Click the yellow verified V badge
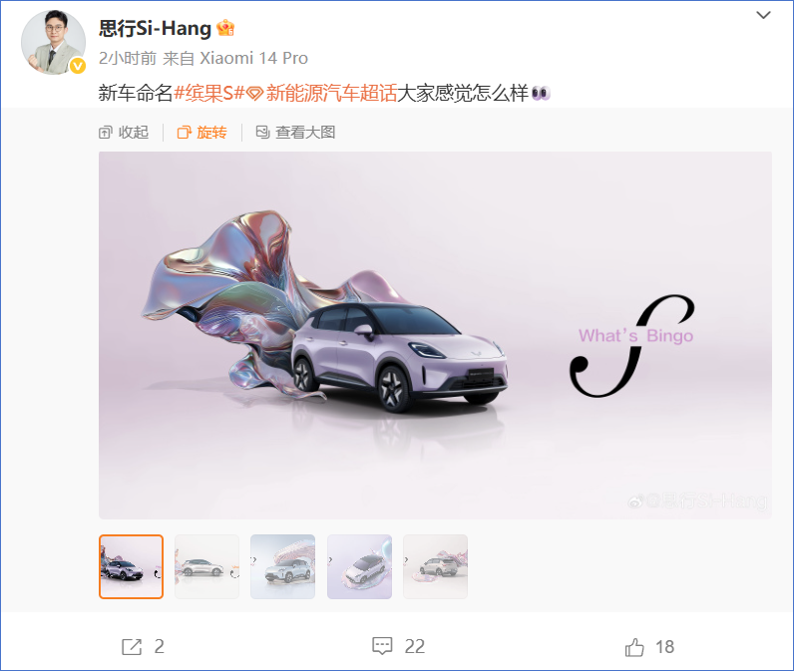The image size is (794, 672). [78, 66]
